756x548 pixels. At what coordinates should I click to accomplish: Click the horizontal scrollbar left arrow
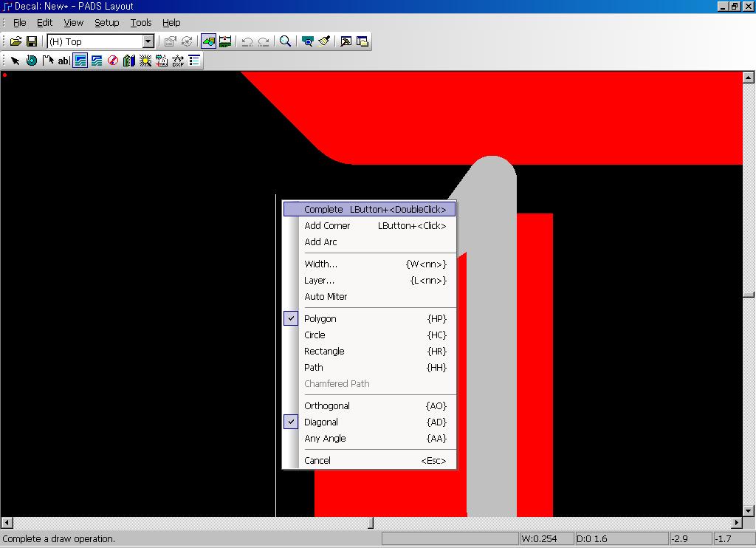click(7, 522)
